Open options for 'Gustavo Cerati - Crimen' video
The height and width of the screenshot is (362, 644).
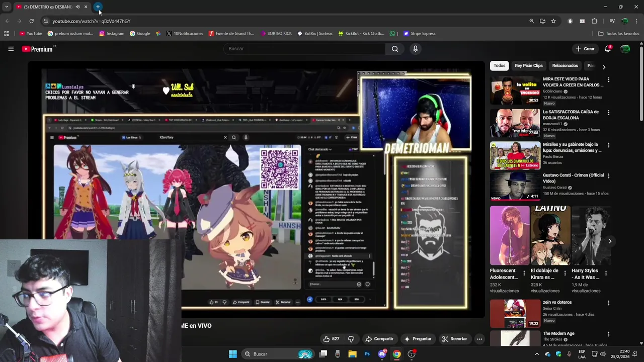608,176
